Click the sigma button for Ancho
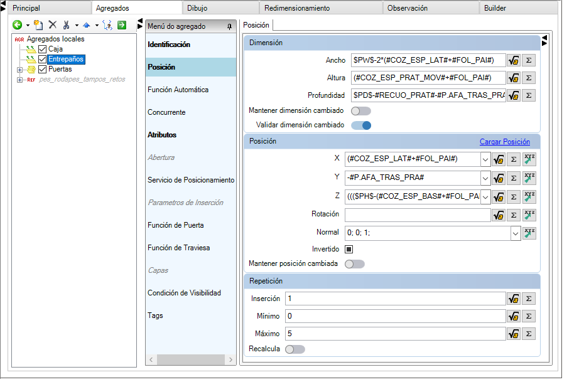The image size is (584, 392). coord(529,60)
